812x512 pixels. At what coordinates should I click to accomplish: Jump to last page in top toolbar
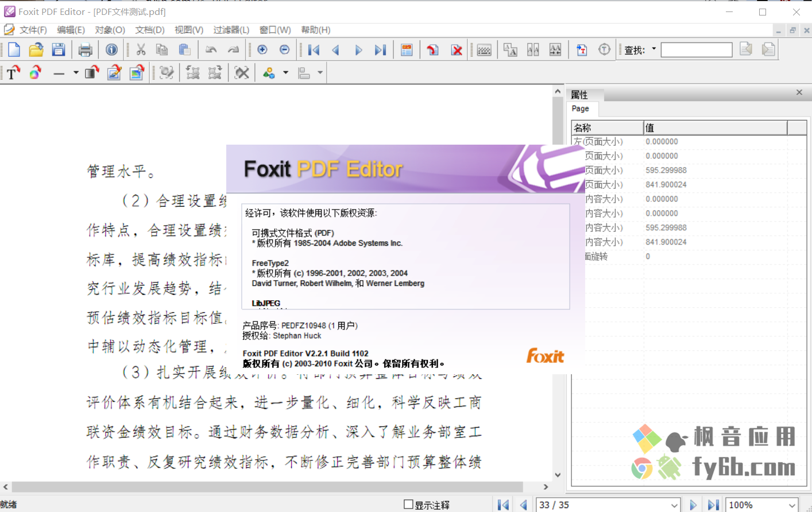coord(380,50)
